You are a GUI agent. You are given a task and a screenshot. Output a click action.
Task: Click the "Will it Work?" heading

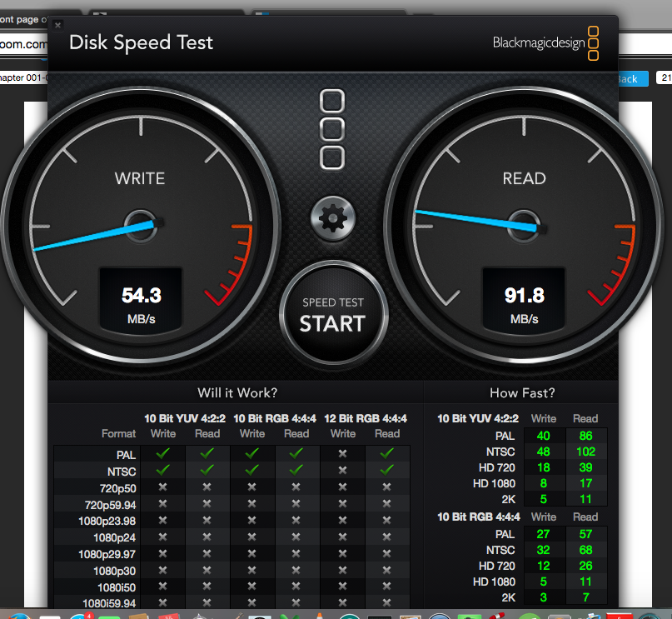point(237,392)
